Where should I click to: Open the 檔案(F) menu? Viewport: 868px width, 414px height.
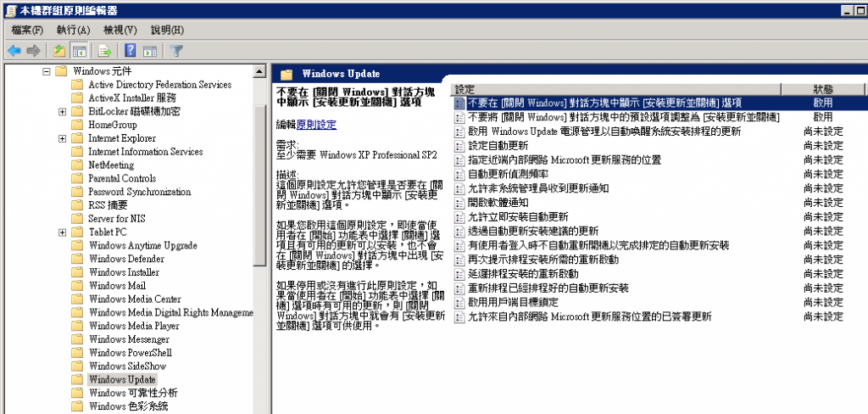pyautogui.click(x=27, y=31)
